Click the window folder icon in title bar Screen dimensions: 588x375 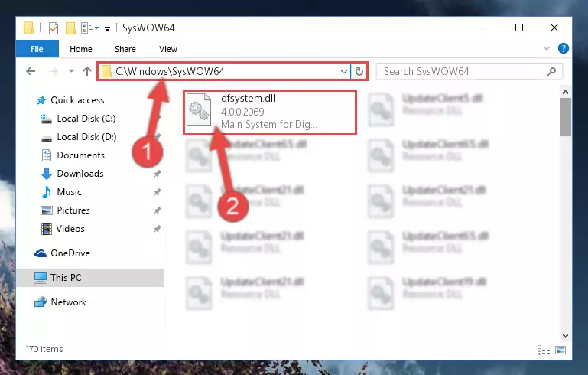(x=29, y=28)
